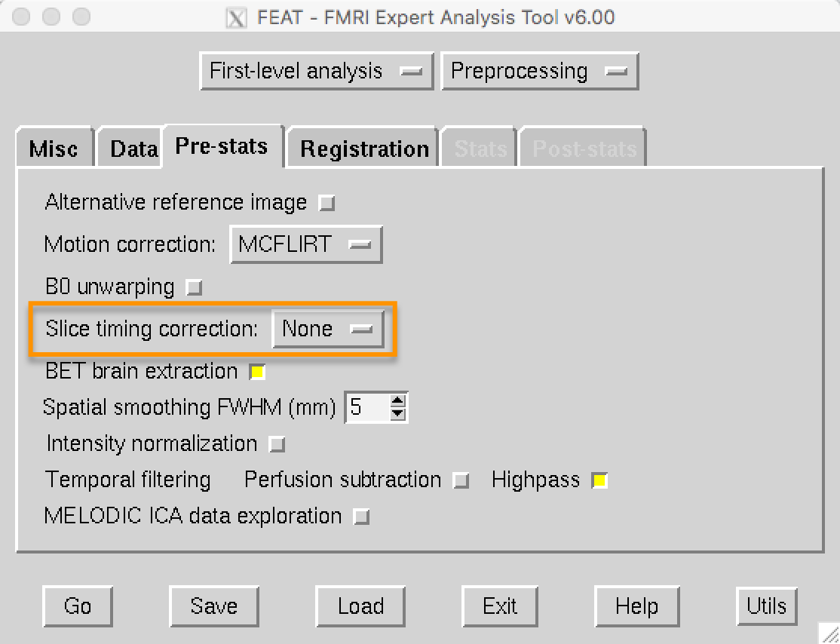This screenshot has width=840, height=644.
Task: Open the Utils menu button
Action: coord(767,606)
